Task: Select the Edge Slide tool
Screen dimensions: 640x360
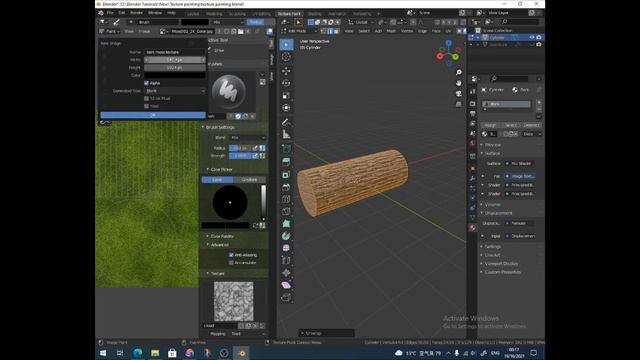Action: (286, 260)
